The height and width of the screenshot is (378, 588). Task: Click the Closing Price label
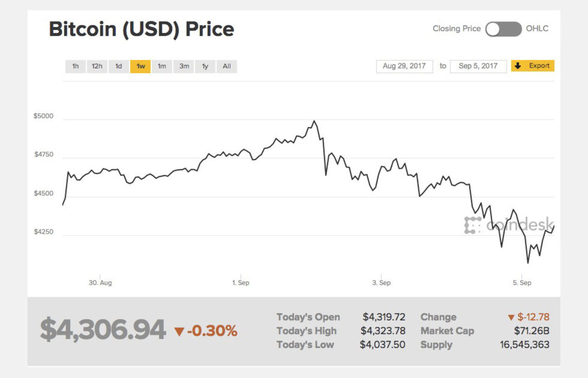pos(457,28)
